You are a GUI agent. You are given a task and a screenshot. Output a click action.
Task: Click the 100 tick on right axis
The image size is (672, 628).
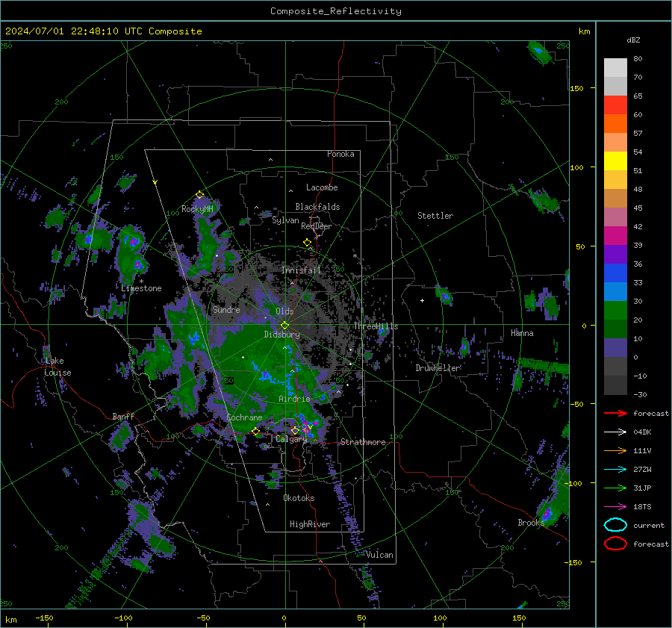(577, 167)
